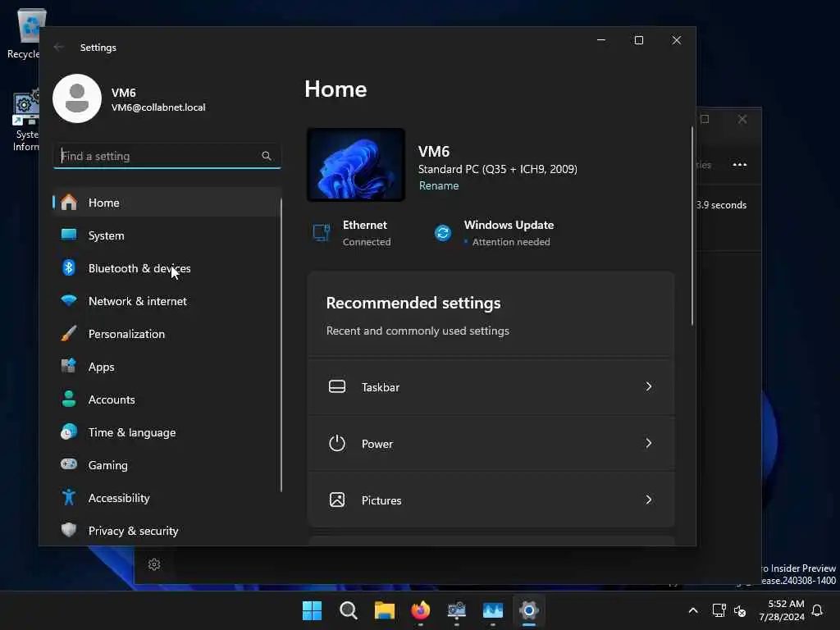Open Apps settings category
840x630 pixels.
(x=167, y=367)
